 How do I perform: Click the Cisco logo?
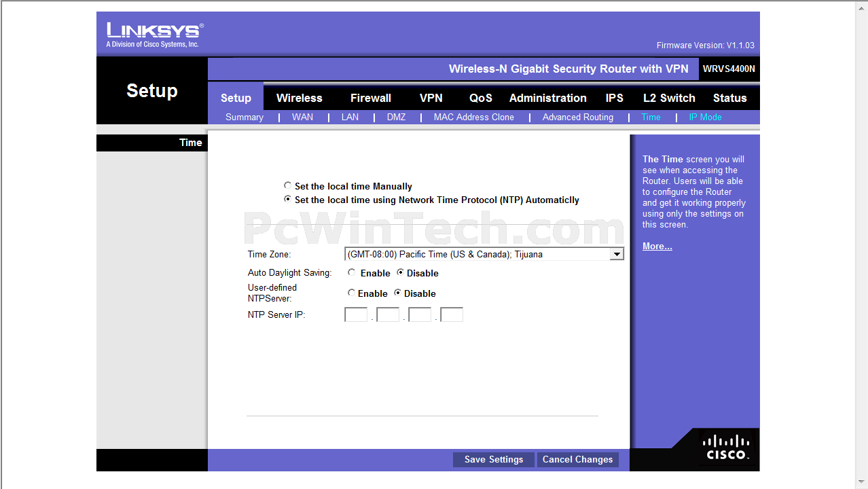pyautogui.click(x=726, y=446)
